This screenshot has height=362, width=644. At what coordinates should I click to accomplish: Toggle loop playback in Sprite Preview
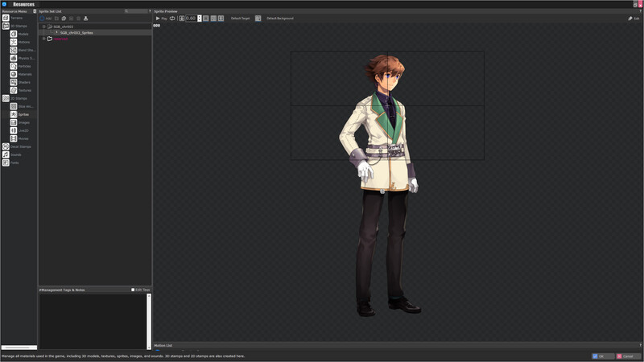172,19
